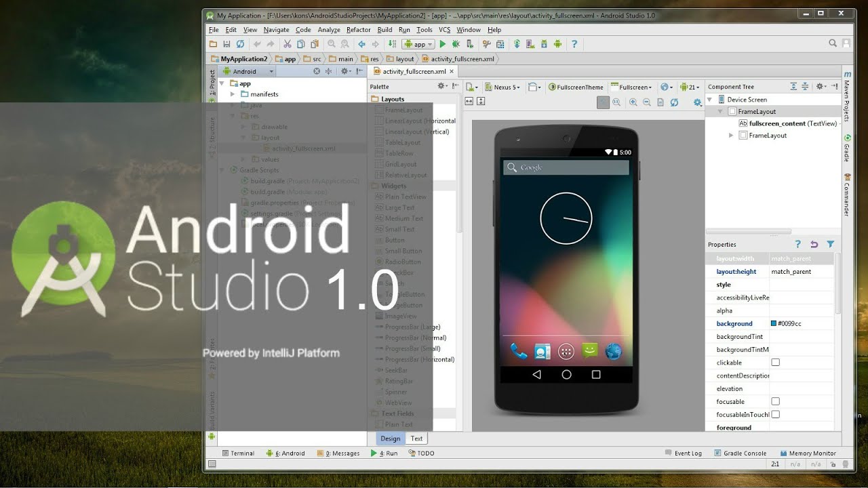Click the Make Project icon

[392, 44]
